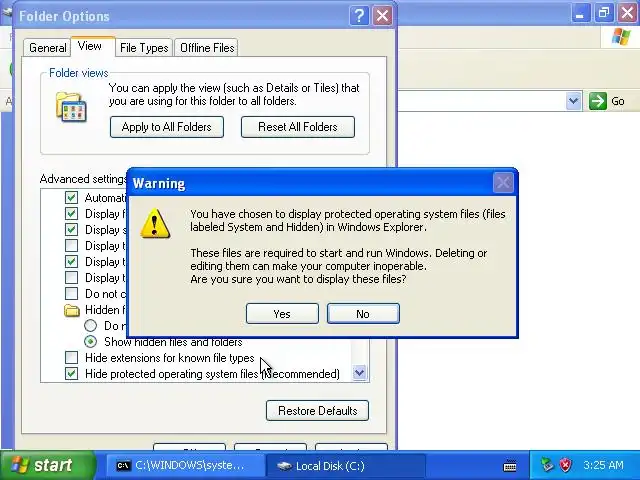This screenshot has height=480, width=640.
Task: Click Local Disk (C:) taskbar button
Action: (345, 466)
